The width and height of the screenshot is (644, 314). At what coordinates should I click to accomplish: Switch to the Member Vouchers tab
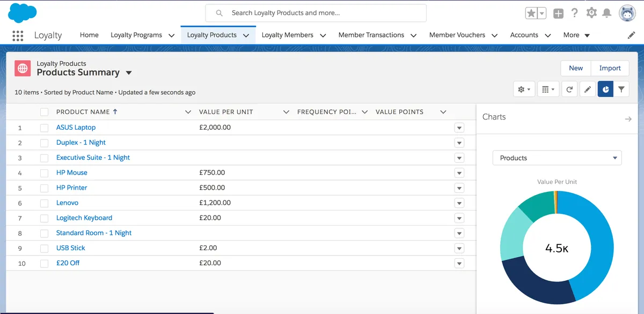[457, 35]
